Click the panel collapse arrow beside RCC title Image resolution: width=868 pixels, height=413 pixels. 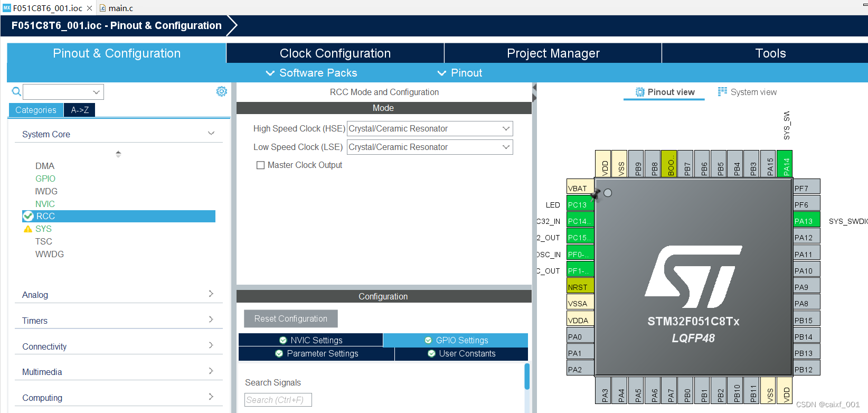point(534,92)
